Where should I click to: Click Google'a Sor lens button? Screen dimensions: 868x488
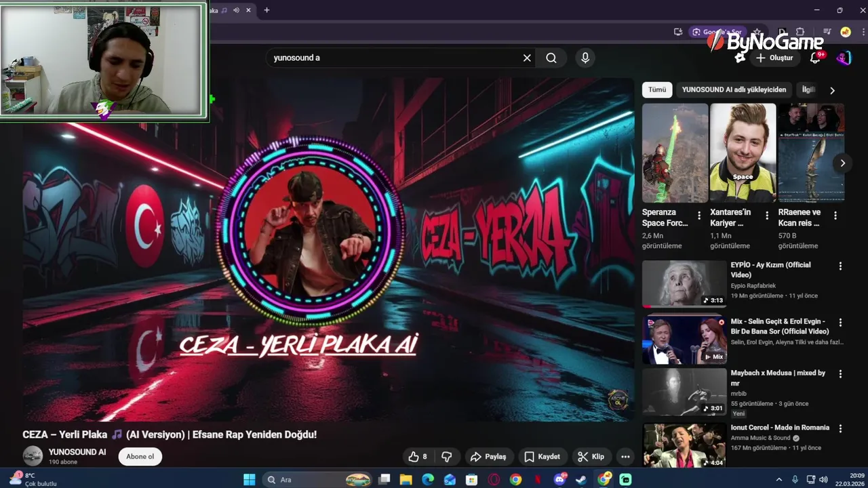pyautogui.click(x=717, y=32)
